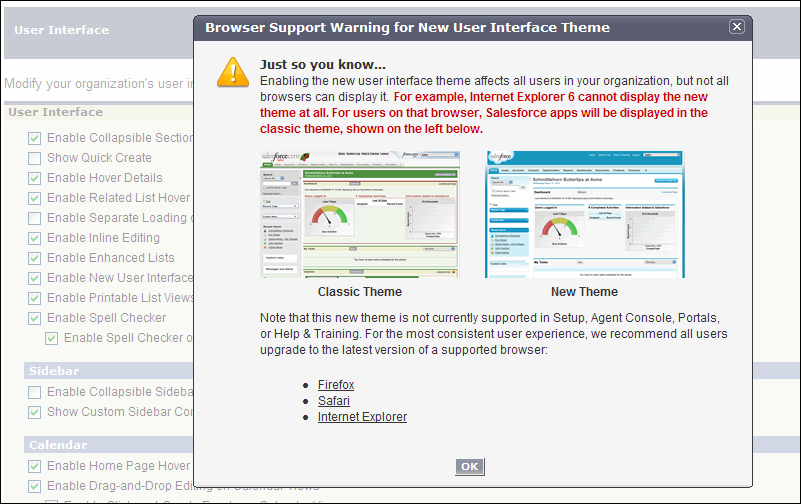
Task: Check Enable Separate Loading checkbox
Action: (x=35, y=218)
